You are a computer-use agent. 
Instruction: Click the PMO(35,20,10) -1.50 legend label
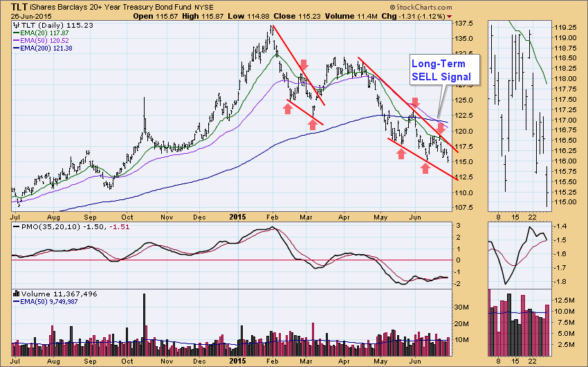64,226
